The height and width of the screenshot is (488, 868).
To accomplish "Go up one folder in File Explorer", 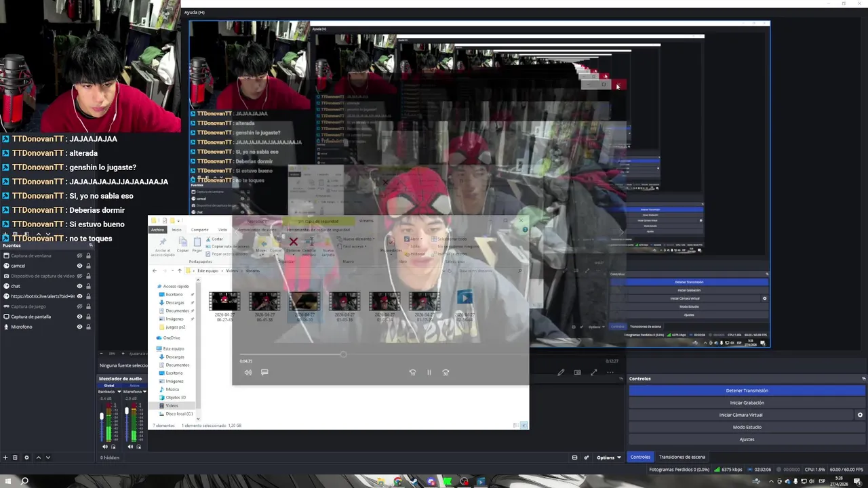I will [179, 270].
